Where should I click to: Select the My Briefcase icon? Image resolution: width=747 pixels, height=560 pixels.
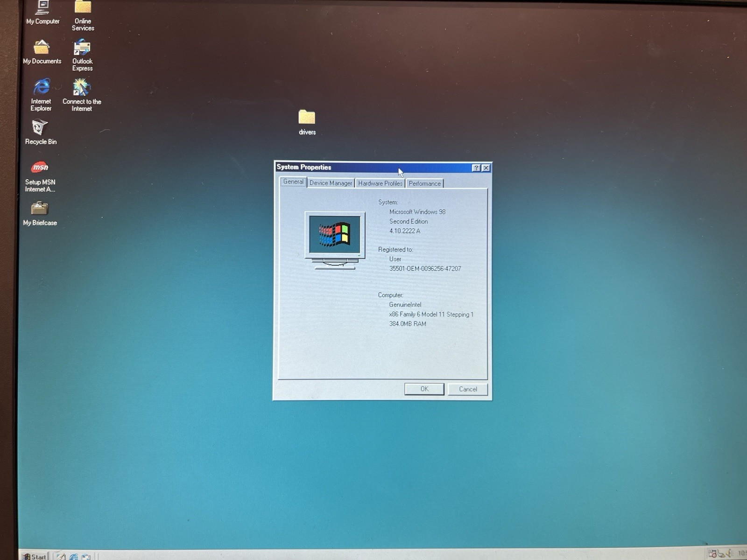[x=40, y=213]
